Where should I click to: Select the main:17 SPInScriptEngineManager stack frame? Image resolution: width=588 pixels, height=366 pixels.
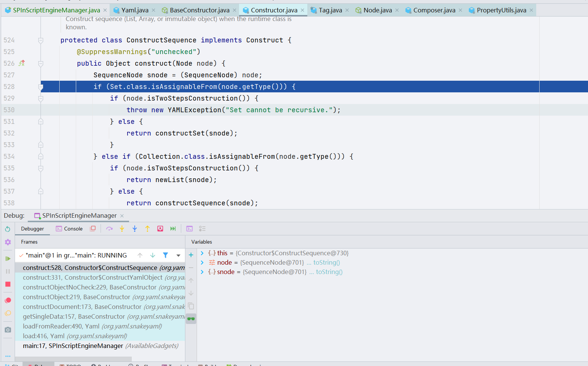[x=73, y=346]
